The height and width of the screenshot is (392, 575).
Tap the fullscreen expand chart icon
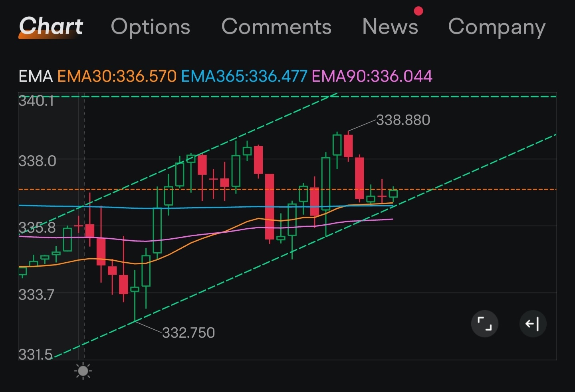pyautogui.click(x=485, y=323)
